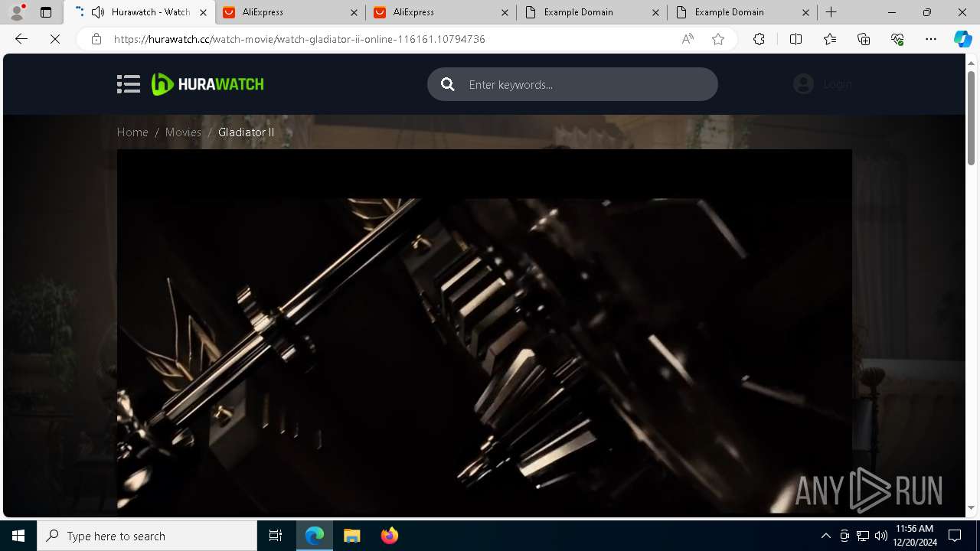Stop loading the page
This screenshot has height=551, width=980.
click(55, 39)
